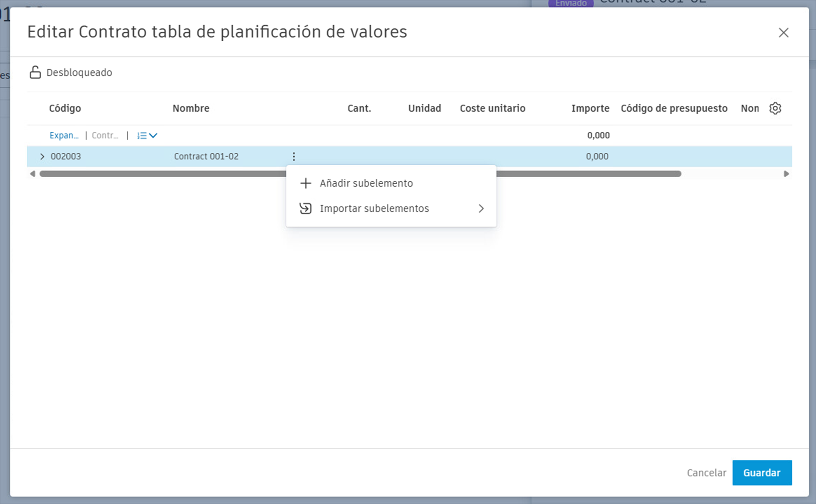816x504 pixels.
Task: Save changes with the Guardar button
Action: pyautogui.click(x=762, y=472)
